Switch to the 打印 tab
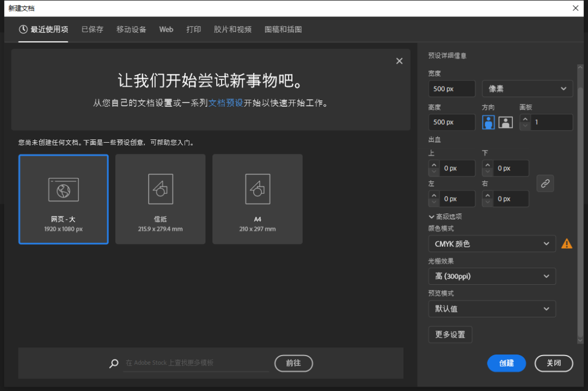 193,29
